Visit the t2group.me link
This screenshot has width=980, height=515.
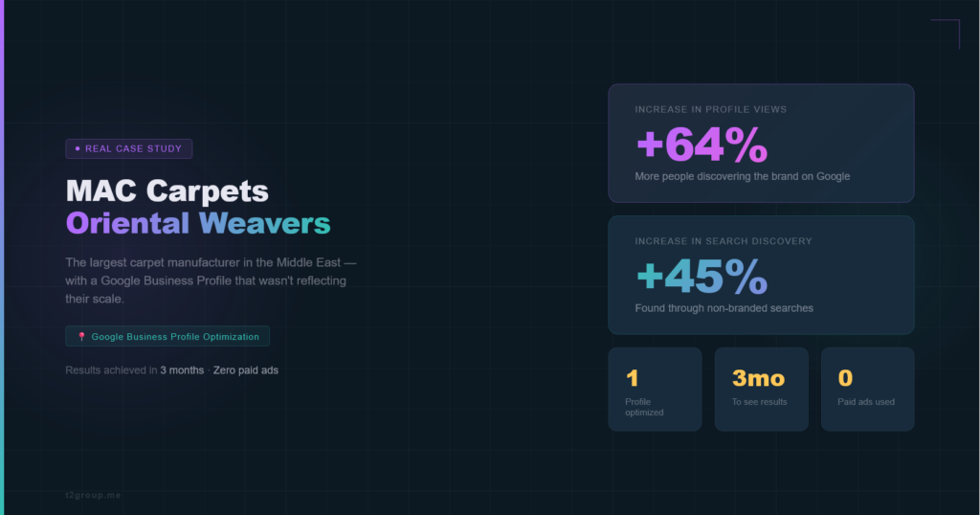point(93,495)
